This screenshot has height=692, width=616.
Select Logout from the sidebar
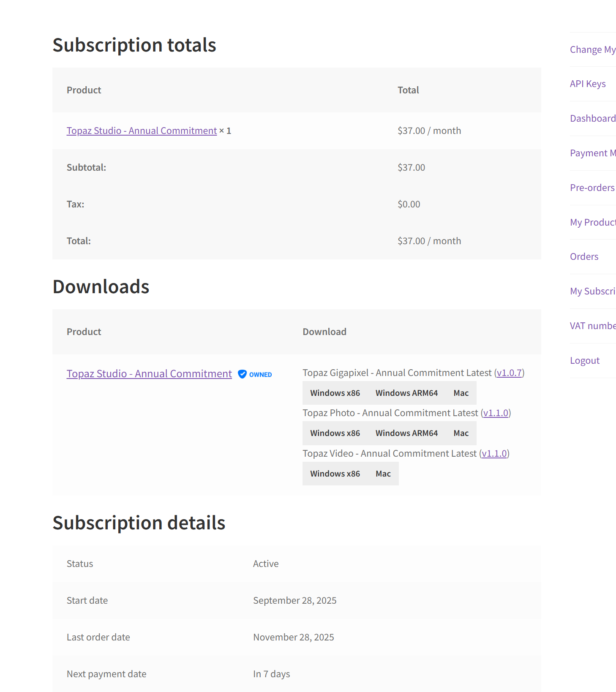click(585, 361)
